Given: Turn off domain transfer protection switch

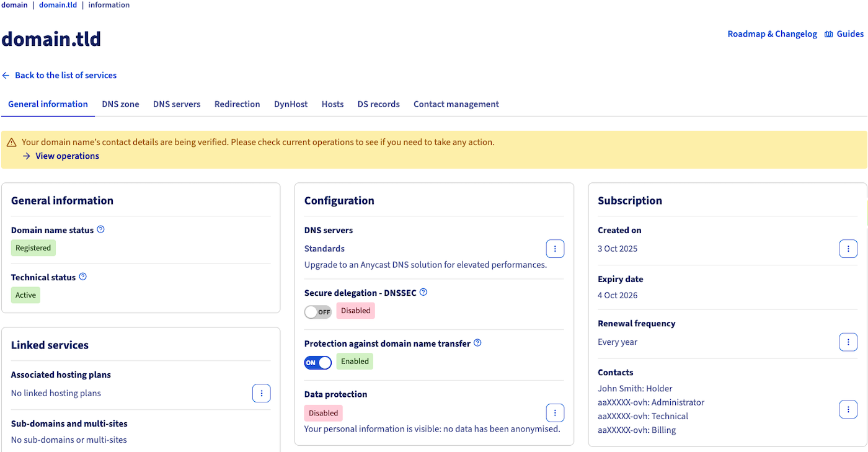Looking at the screenshot, I should tap(317, 363).
